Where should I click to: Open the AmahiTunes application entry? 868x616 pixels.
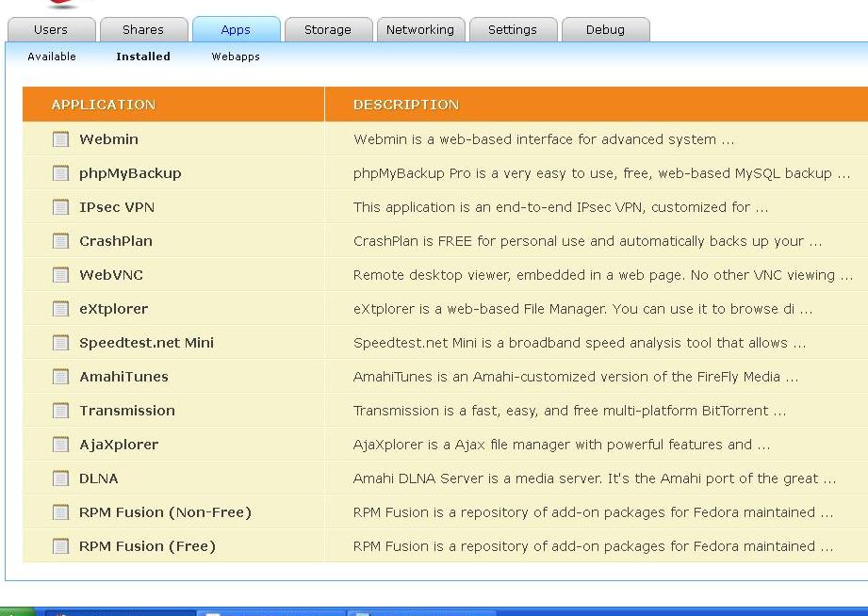(124, 377)
